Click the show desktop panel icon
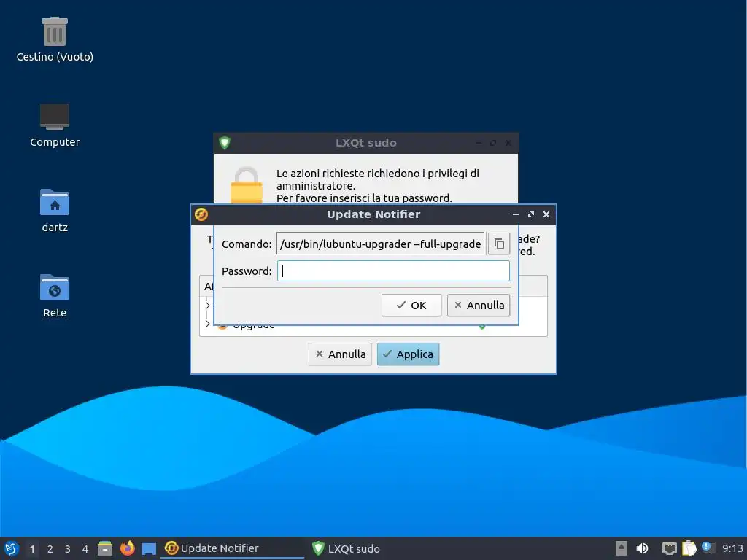 [149, 548]
